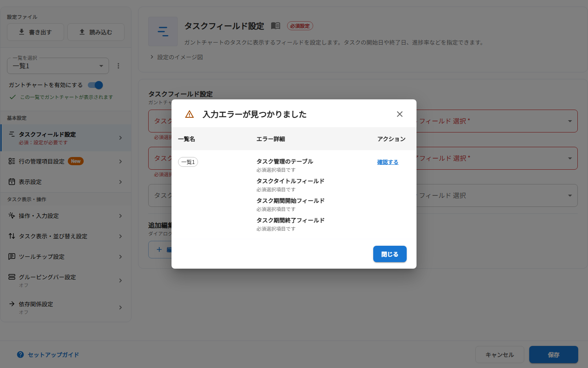The height and width of the screenshot is (368, 588).
Task: Click the New badge on 行の管理項目設定
Action: click(x=76, y=161)
